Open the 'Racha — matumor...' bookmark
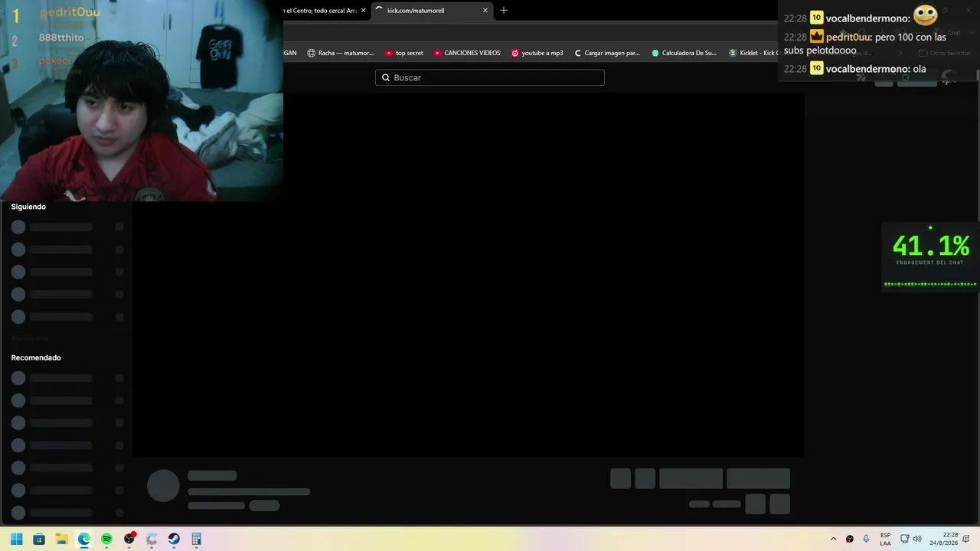Viewport: 980px width, 551px height. pyautogui.click(x=341, y=53)
